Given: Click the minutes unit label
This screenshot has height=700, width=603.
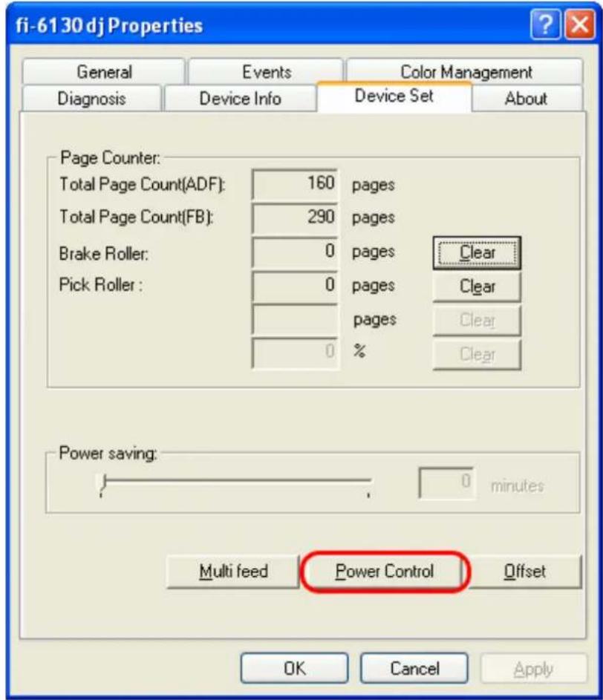Looking at the screenshot, I should 518,485.
